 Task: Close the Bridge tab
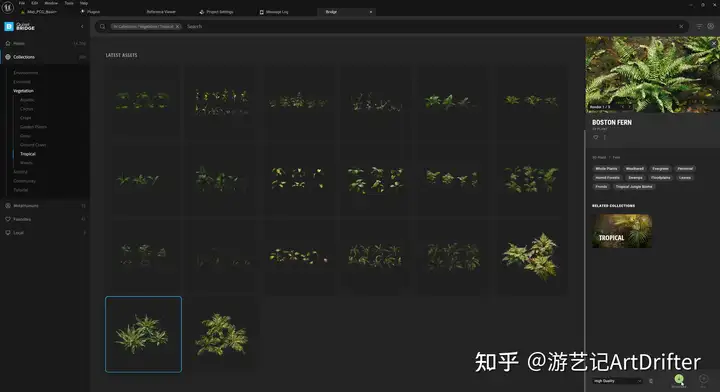click(x=371, y=12)
